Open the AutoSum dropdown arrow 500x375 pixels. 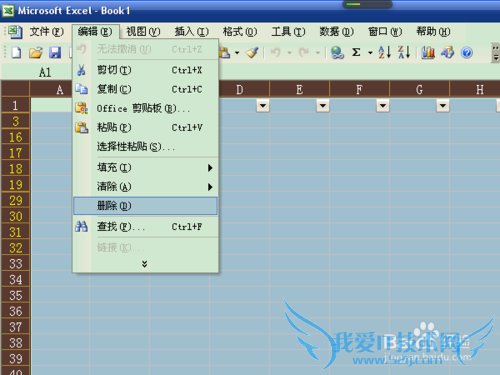click(x=370, y=53)
